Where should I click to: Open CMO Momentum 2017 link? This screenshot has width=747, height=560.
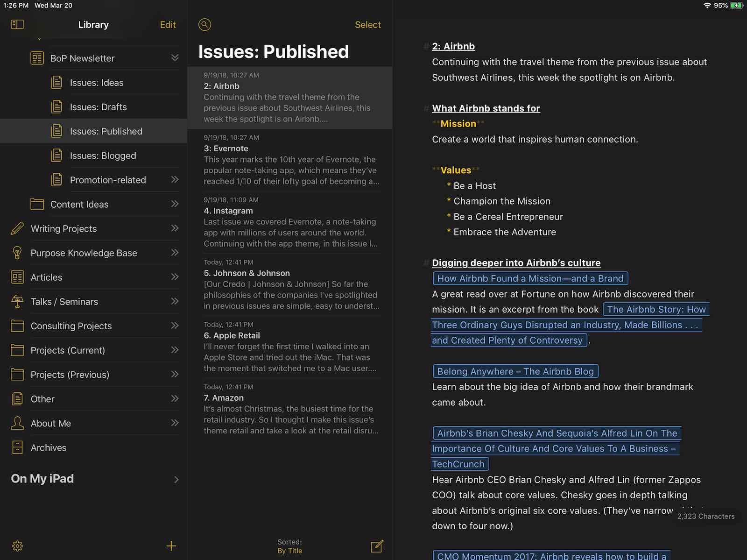[551, 555]
